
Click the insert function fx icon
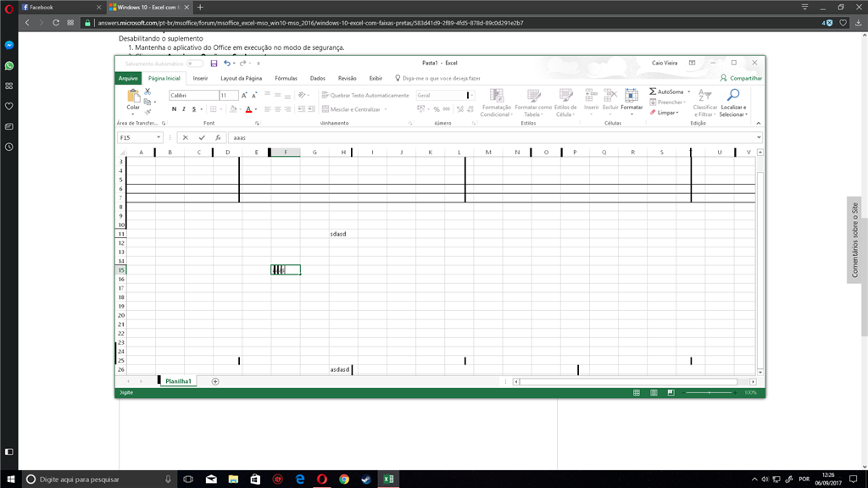[x=218, y=138]
